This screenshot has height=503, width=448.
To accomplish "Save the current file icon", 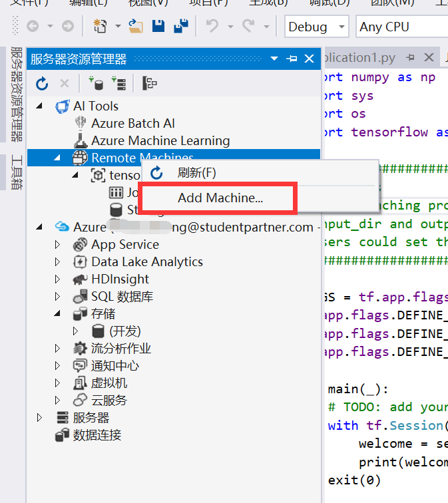I will coord(158,26).
